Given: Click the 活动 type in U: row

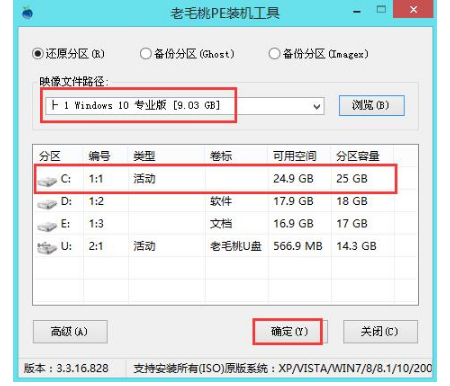Looking at the screenshot, I should (x=144, y=246).
